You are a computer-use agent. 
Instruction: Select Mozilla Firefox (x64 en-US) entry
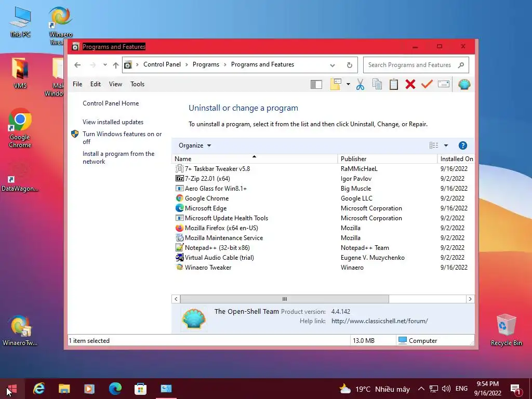click(x=221, y=228)
